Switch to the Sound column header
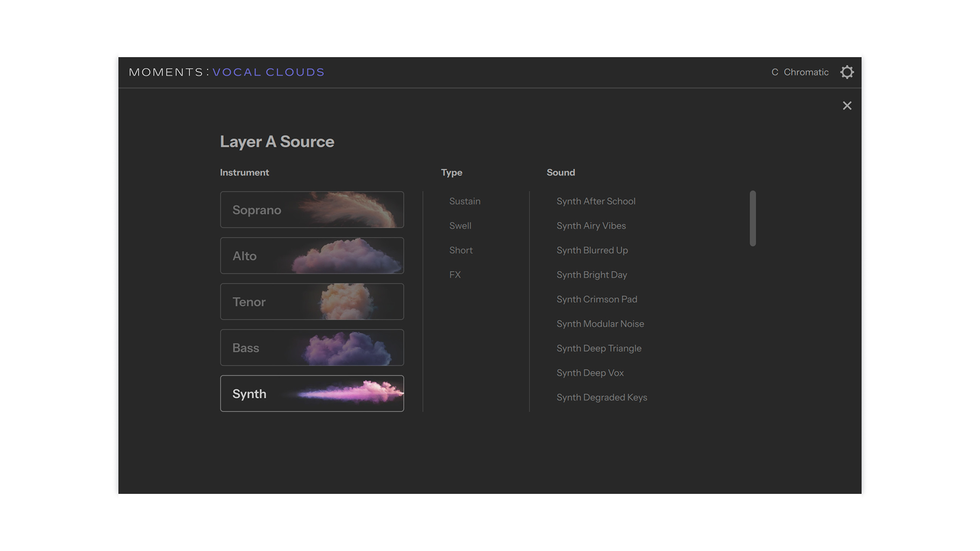The width and height of the screenshot is (980, 551). [x=560, y=172]
